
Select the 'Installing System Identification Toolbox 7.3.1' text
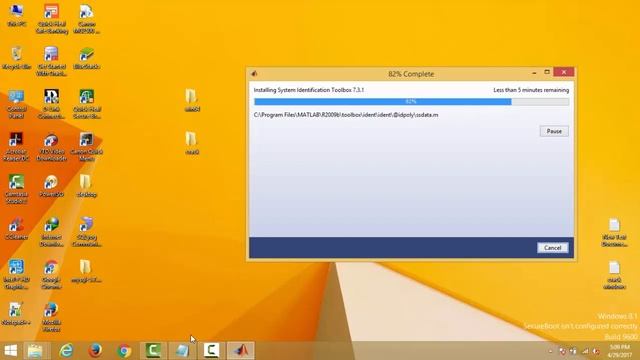309,90
